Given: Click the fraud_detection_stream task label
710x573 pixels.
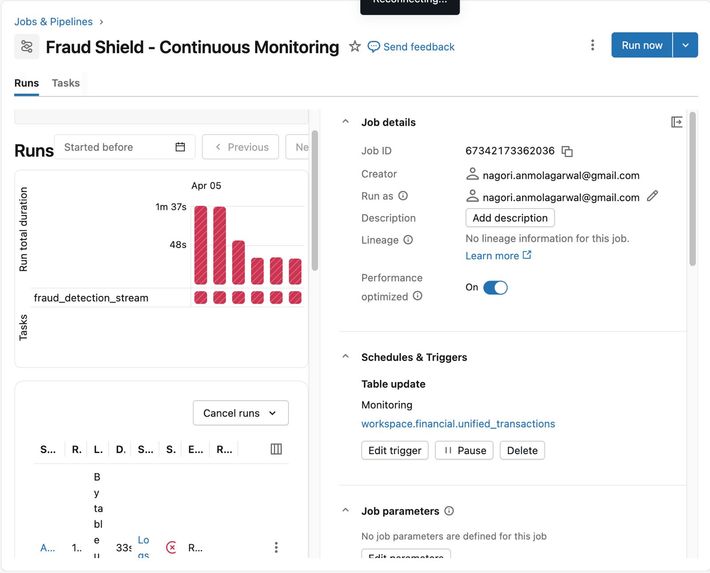Looking at the screenshot, I should pyautogui.click(x=91, y=298).
